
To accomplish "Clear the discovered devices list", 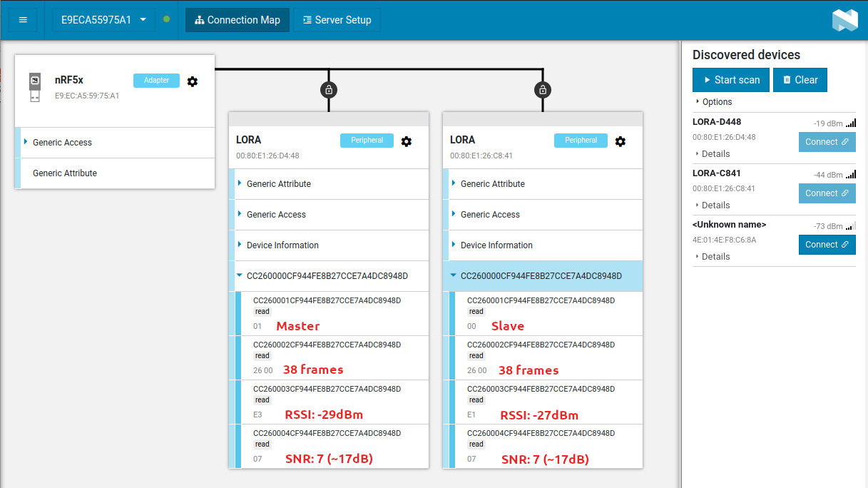I will [x=800, y=80].
